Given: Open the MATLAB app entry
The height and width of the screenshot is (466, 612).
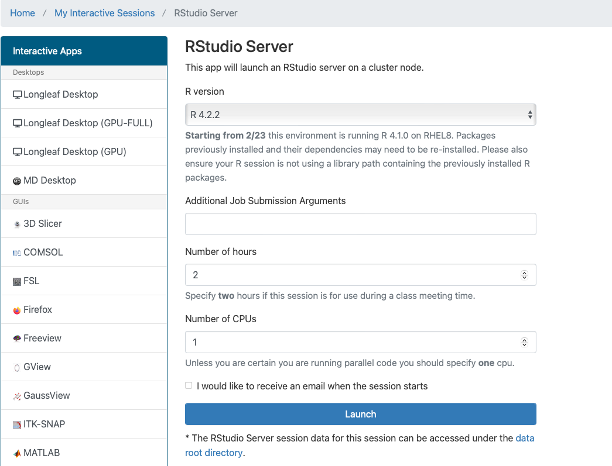Looking at the screenshot, I should click(84, 452).
